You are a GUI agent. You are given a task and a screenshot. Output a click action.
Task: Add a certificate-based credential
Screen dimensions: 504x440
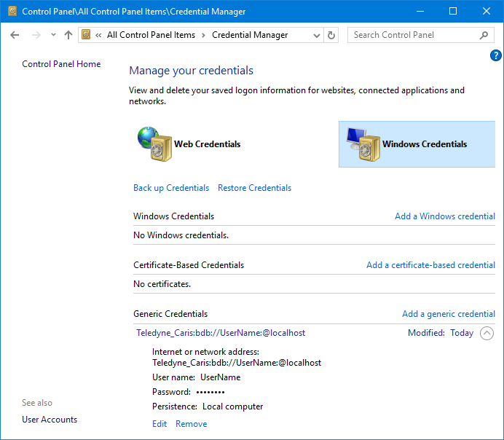430,265
